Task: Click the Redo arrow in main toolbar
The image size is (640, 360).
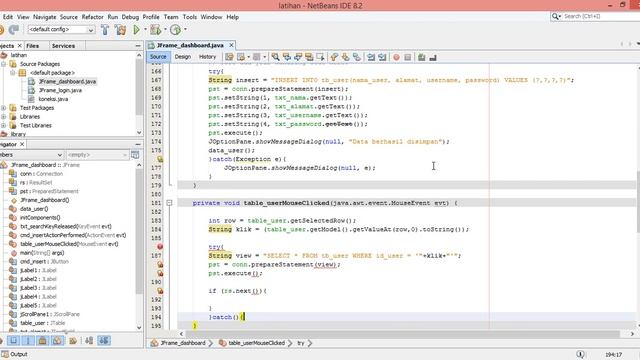Action: click(14, 29)
